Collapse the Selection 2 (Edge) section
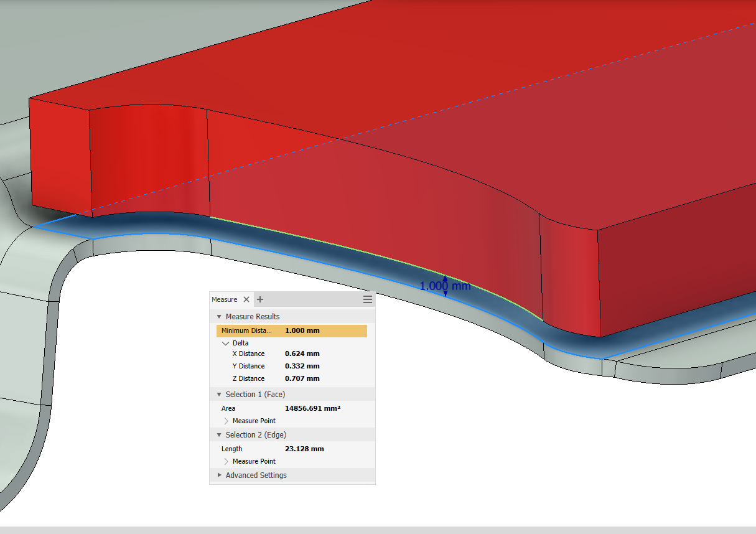 tap(219, 434)
